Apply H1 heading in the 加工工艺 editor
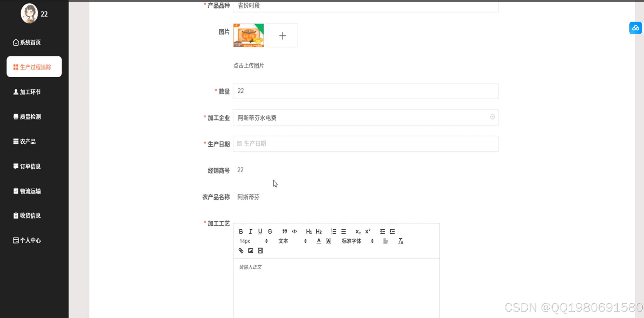The image size is (644, 318). pyautogui.click(x=309, y=231)
